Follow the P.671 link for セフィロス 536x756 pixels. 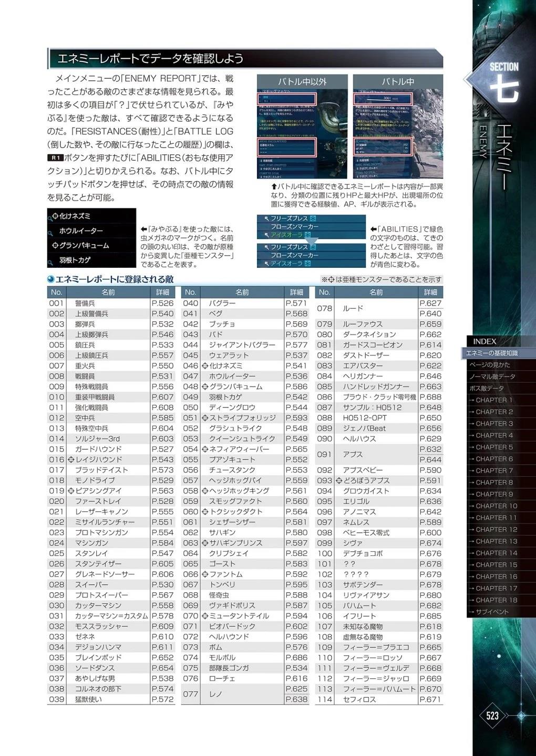[x=430, y=700]
